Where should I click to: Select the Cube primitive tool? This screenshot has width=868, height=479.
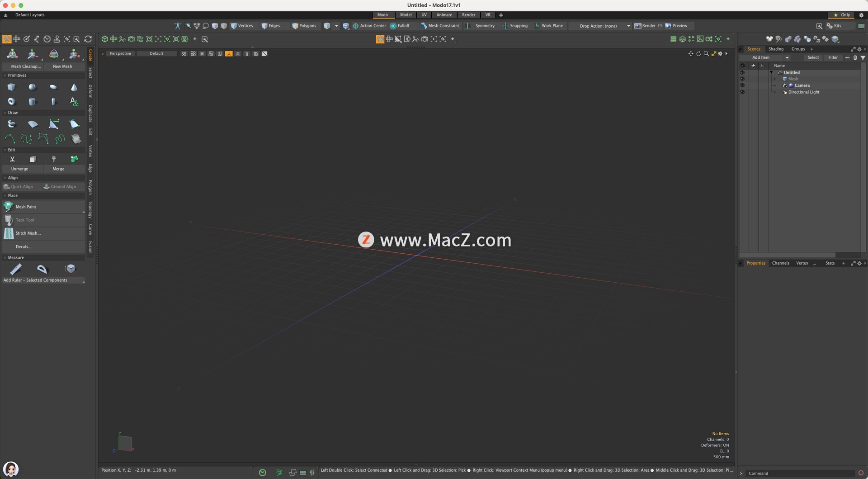(11, 87)
